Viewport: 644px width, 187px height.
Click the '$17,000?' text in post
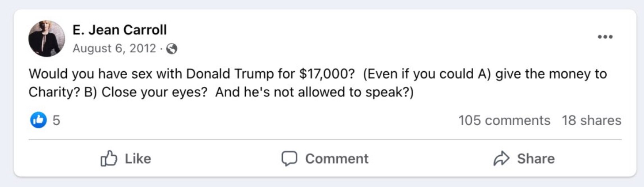coord(327,74)
